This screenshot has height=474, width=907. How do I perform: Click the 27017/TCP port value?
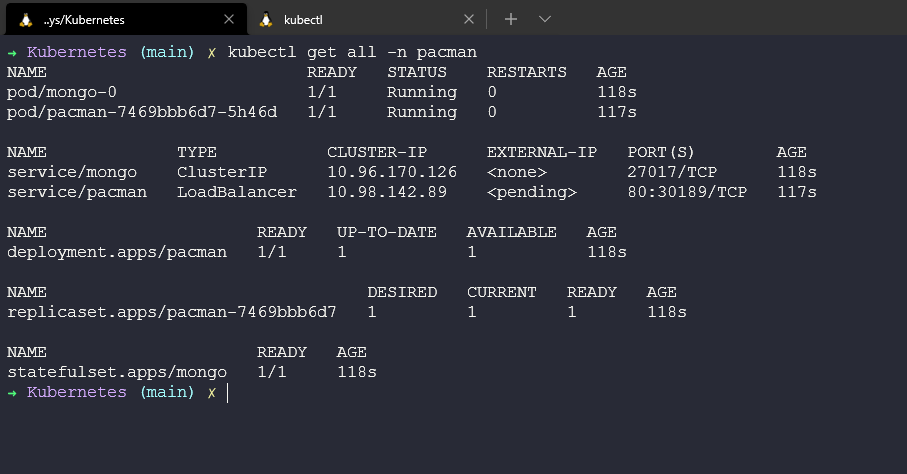tap(672, 172)
